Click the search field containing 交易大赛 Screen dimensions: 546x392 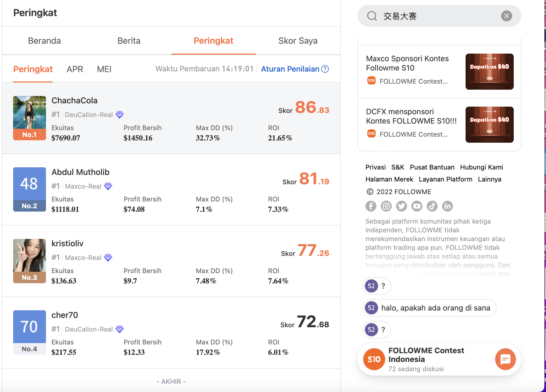[x=439, y=16]
